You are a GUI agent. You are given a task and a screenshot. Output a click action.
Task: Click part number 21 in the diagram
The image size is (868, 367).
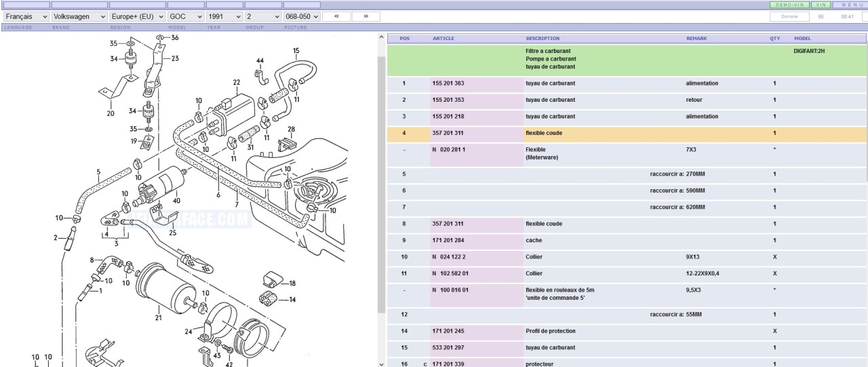pos(158,317)
